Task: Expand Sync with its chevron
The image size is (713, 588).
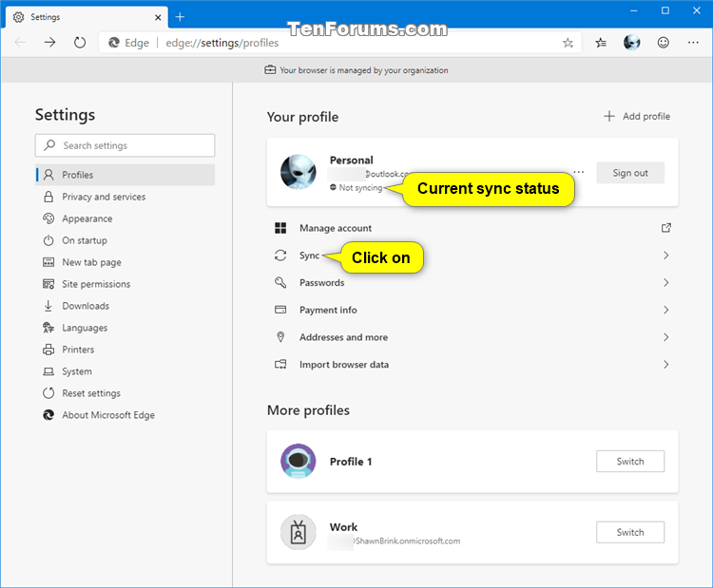Action: tap(665, 256)
